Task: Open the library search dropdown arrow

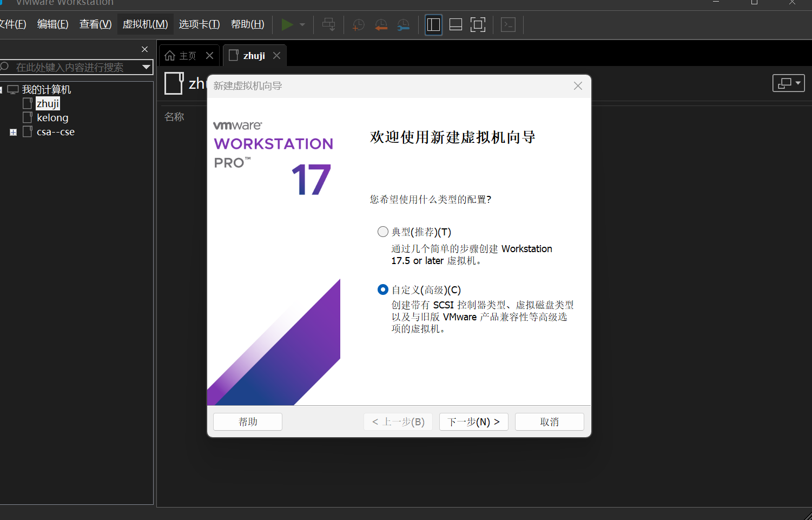Action: click(146, 67)
